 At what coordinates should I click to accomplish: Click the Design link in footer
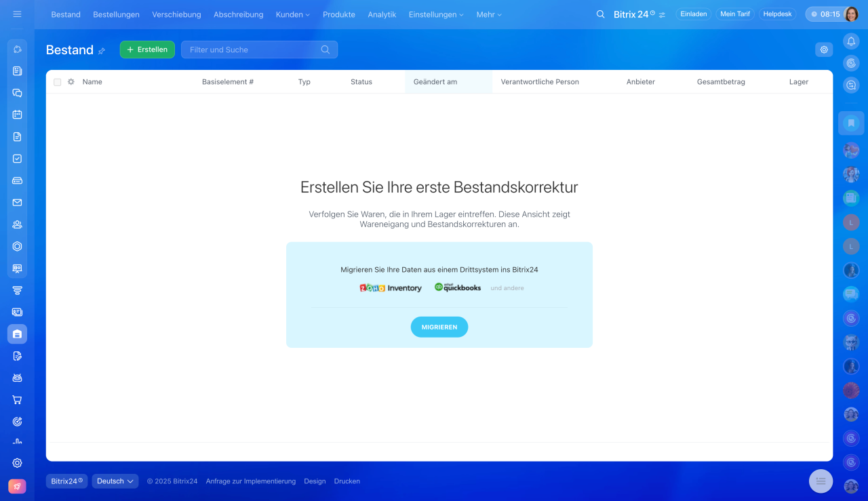point(315,481)
